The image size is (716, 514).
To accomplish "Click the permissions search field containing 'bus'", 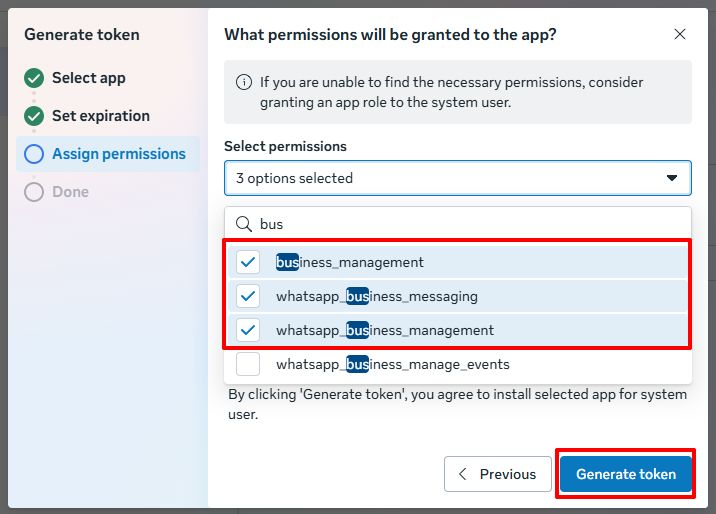I will (470, 224).
